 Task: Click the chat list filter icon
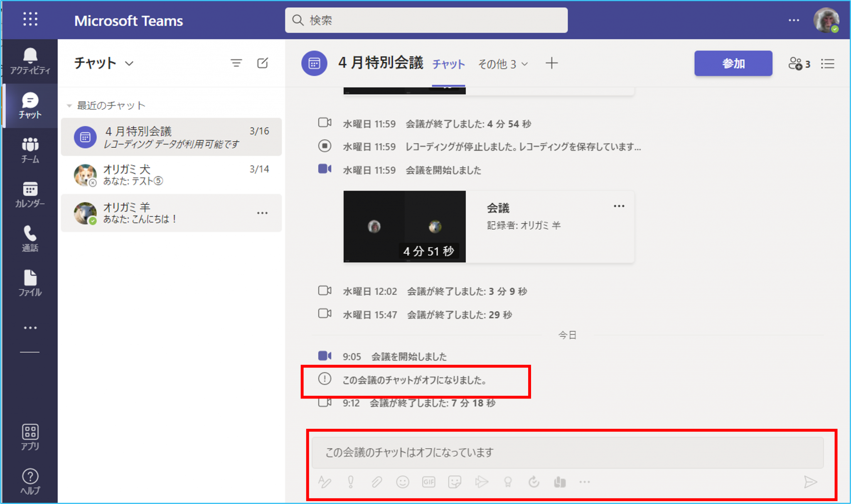pyautogui.click(x=236, y=63)
